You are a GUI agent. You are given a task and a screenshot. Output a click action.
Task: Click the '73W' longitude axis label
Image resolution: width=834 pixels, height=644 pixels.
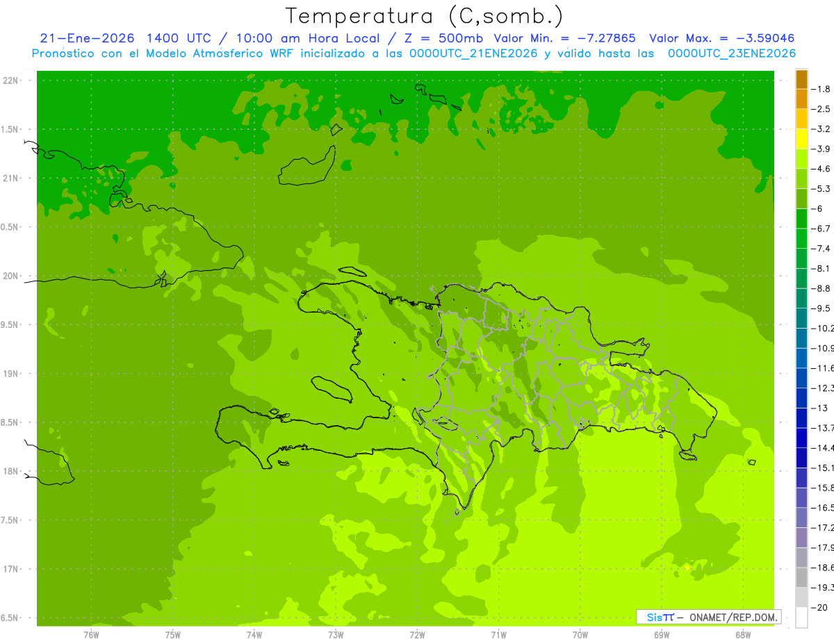(335, 635)
